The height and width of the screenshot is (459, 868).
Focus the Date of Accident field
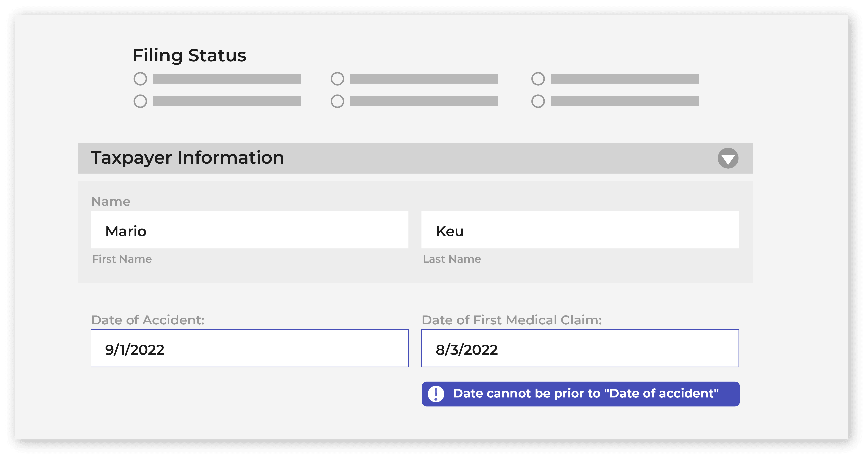(250, 348)
